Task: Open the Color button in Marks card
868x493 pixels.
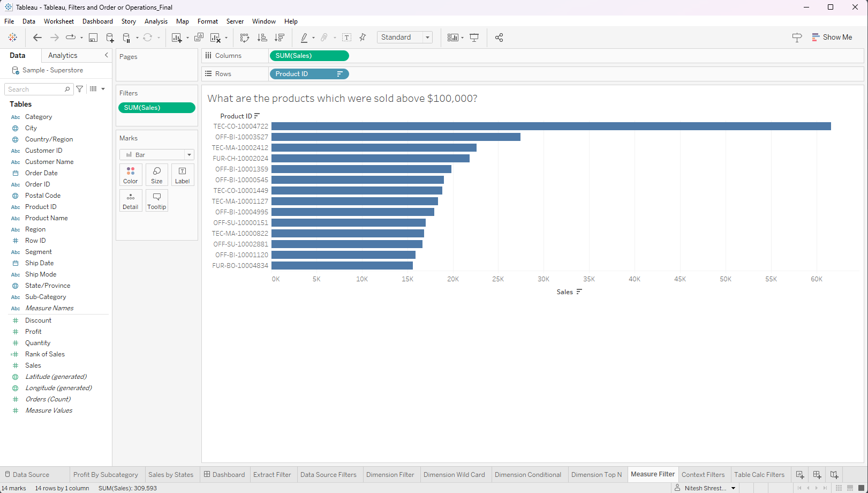Action: point(131,175)
